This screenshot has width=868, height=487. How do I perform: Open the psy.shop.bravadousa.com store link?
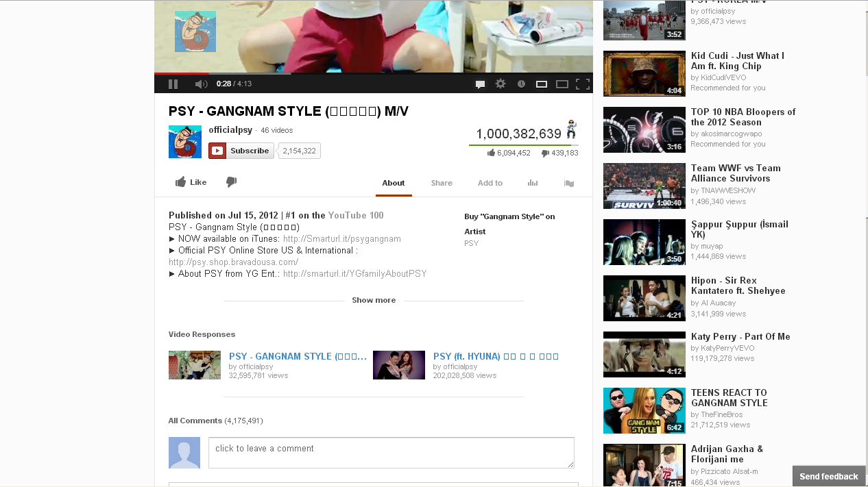pos(233,262)
